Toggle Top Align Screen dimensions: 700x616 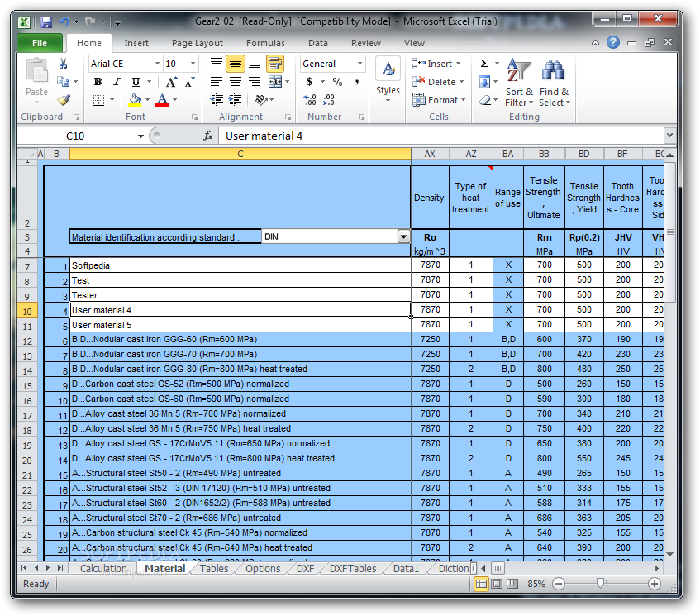217,64
